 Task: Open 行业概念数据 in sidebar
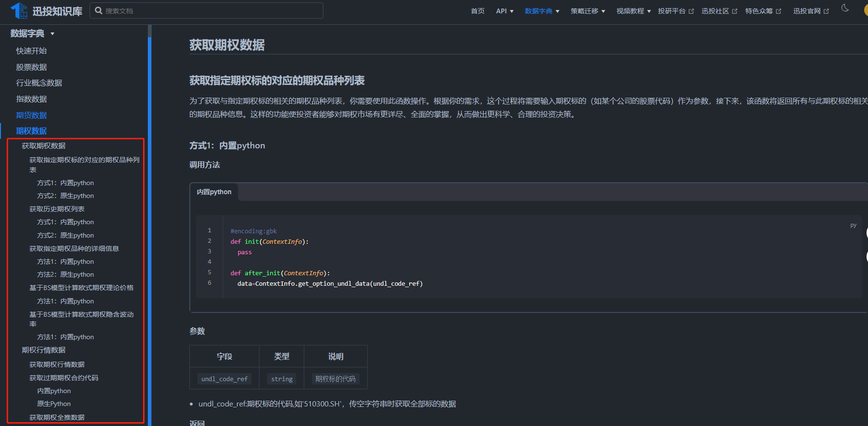(x=39, y=83)
